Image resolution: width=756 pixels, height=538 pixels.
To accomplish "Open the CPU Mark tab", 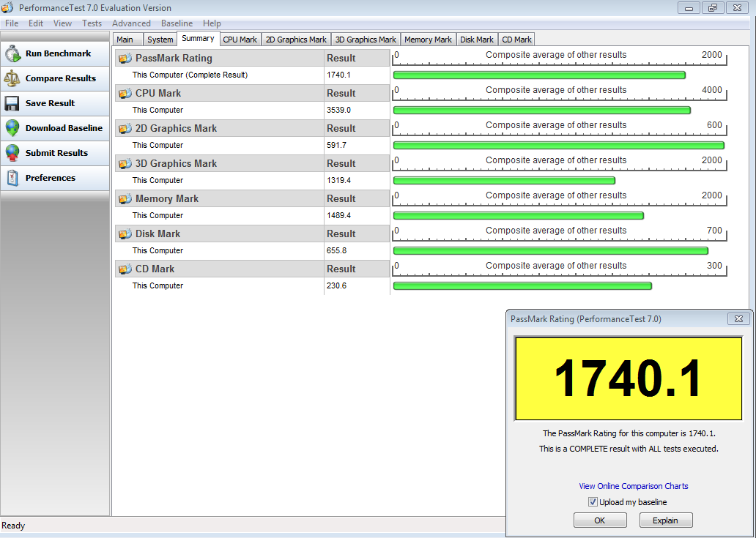I will pyautogui.click(x=240, y=39).
